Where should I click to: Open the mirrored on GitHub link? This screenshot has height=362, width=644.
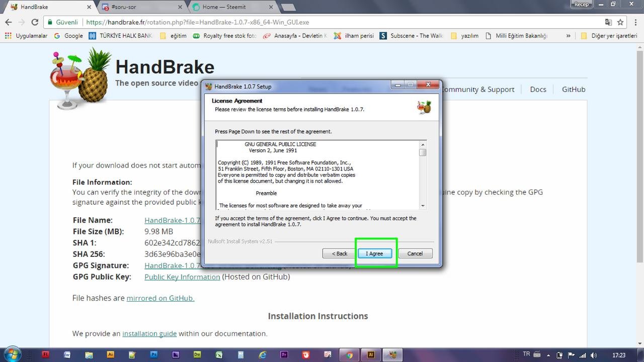[x=160, y=298]
